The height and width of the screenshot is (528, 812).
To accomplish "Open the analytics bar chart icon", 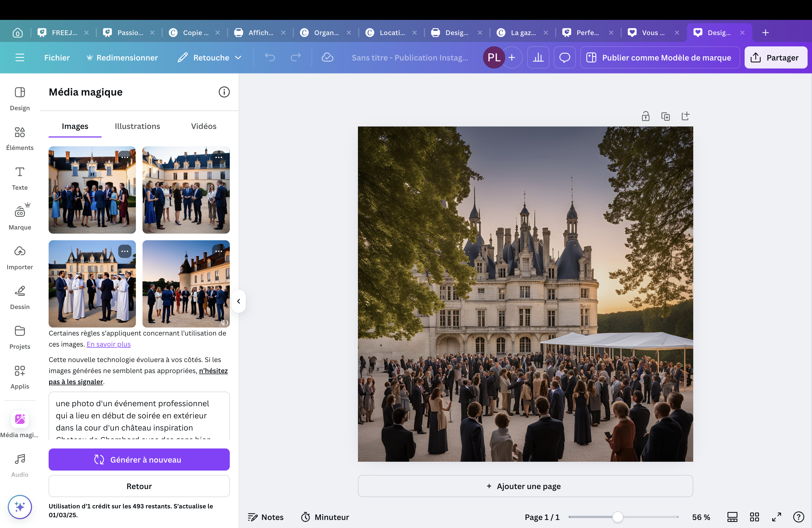I will [x=538, y=58].
